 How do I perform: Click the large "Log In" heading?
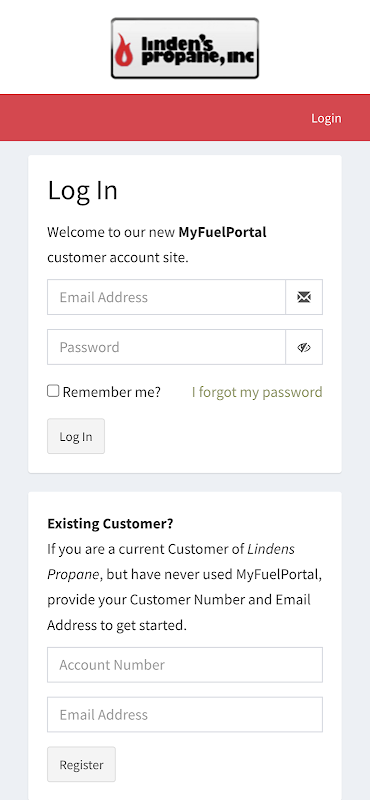83,190
